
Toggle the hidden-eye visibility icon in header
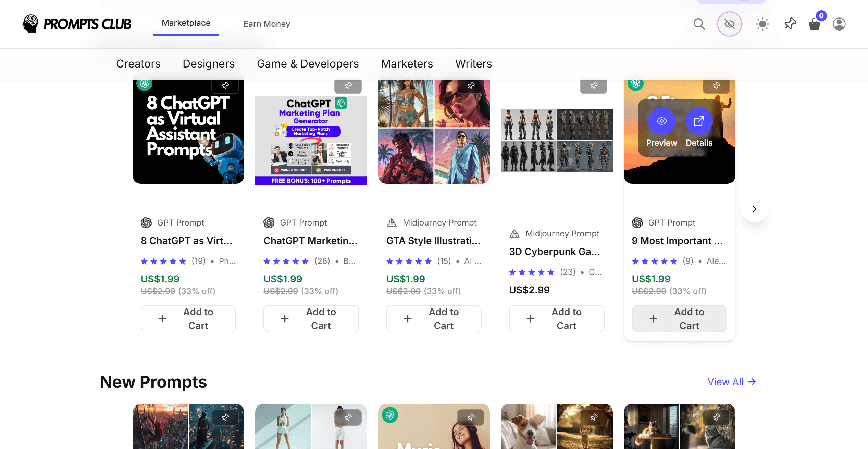tap(729, 24)
